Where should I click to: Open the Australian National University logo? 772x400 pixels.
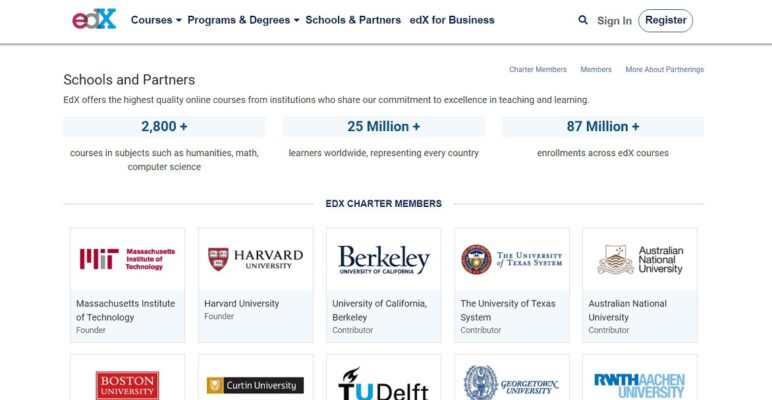639,260
